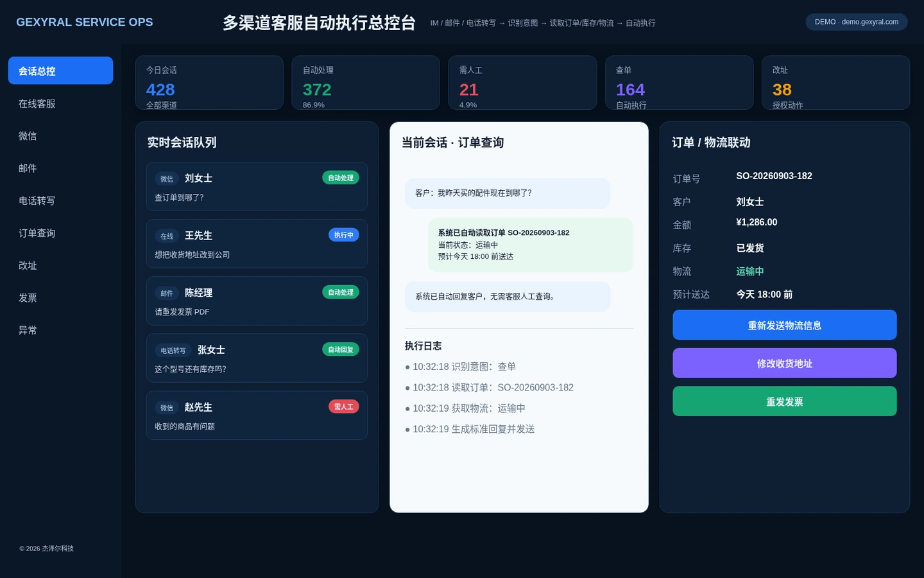Go to 在线客服 sidebar section
The width and height of the screenshot is (924, 578).
click(60, 103)
